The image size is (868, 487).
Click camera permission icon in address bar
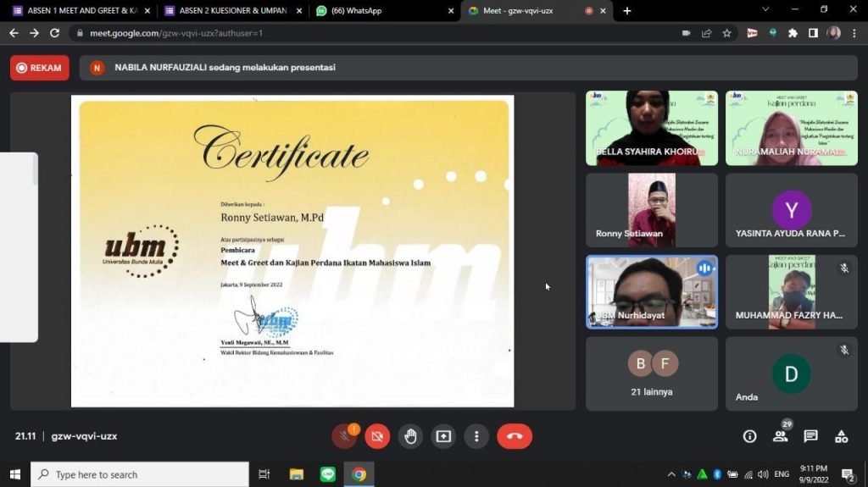(687, 33)
